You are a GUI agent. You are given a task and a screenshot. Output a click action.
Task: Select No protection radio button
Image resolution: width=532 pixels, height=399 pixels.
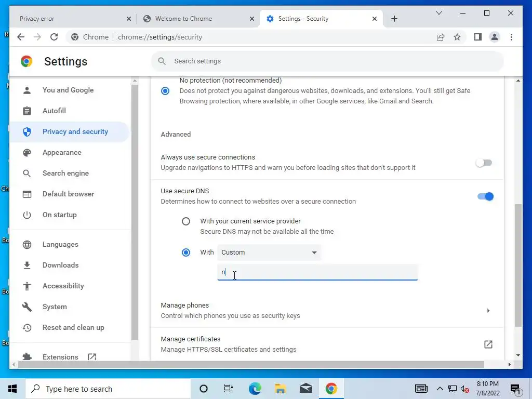(165, 91)
